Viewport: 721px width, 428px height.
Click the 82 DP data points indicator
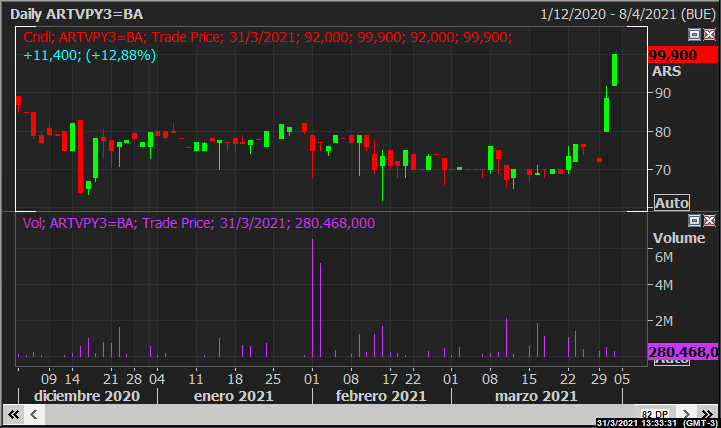coord(655,414)
